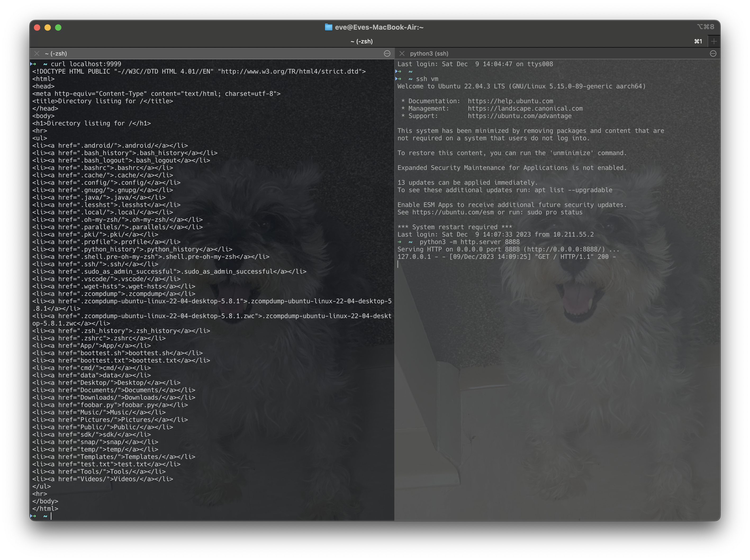Click the folder icon in the window title bar

click(328, 28)
